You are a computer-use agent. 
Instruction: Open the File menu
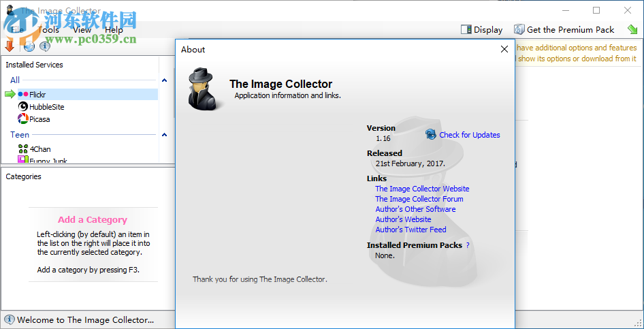pos(17,29)
